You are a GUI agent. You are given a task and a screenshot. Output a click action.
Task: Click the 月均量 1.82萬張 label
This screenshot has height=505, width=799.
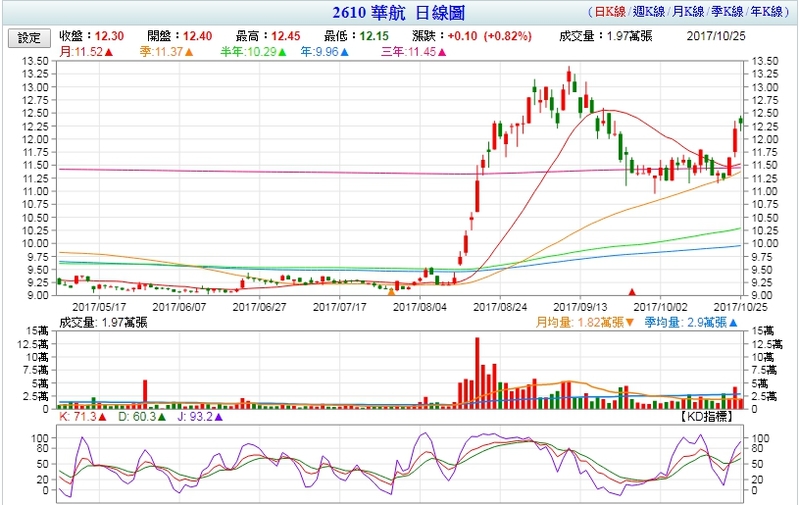(585, 323)
